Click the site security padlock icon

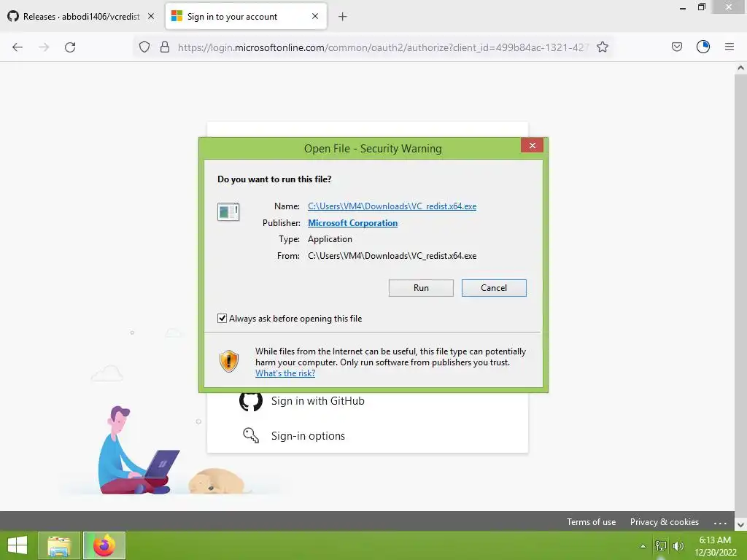(x=165, y=47)
